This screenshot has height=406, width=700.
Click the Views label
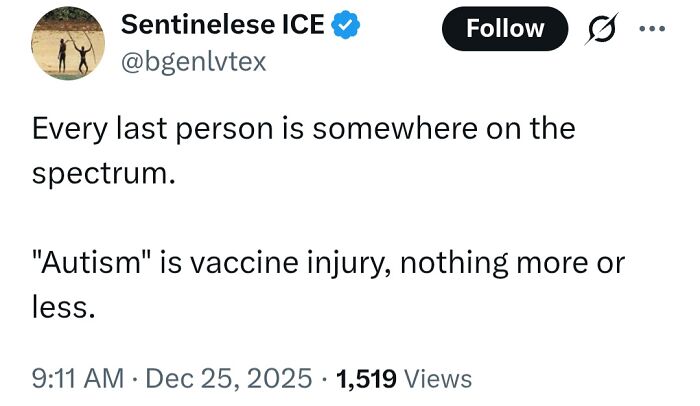pos(438,378)
